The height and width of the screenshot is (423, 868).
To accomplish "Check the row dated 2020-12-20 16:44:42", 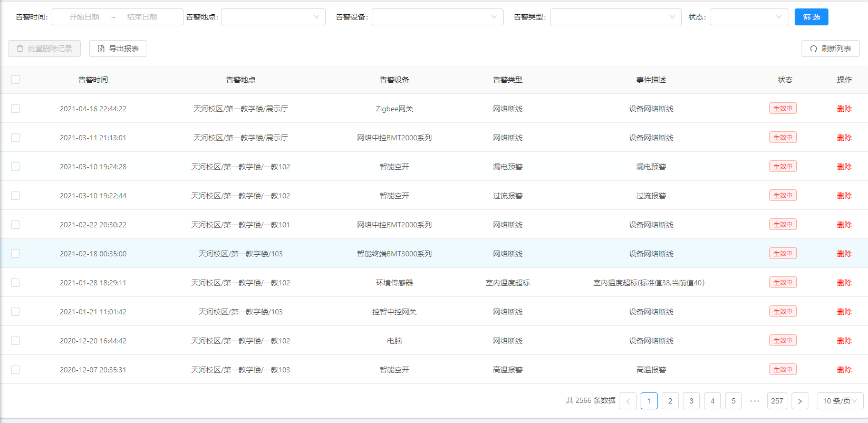I will [15, 341].
